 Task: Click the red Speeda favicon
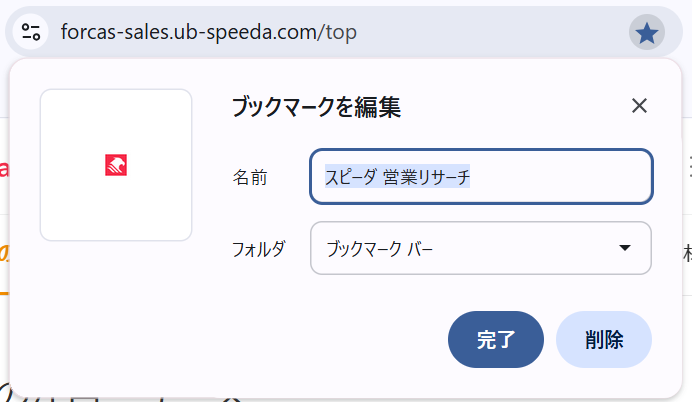point(116,165)
